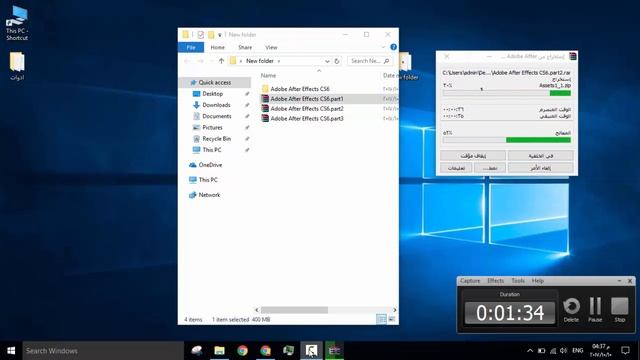This screenshot has width=640, height=360.
Task: Click the Search New folder box
Action: (370, 61)
